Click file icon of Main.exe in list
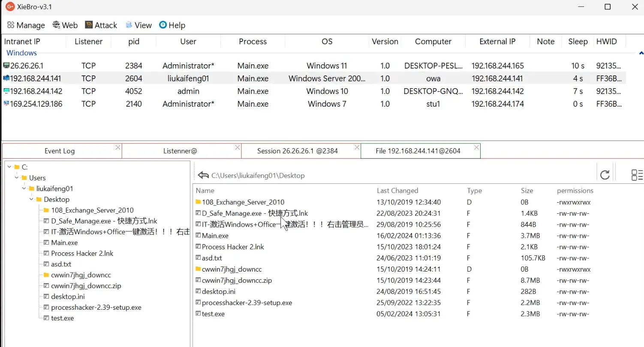Screen dimensions: 644x347 [x=198, y=235]
